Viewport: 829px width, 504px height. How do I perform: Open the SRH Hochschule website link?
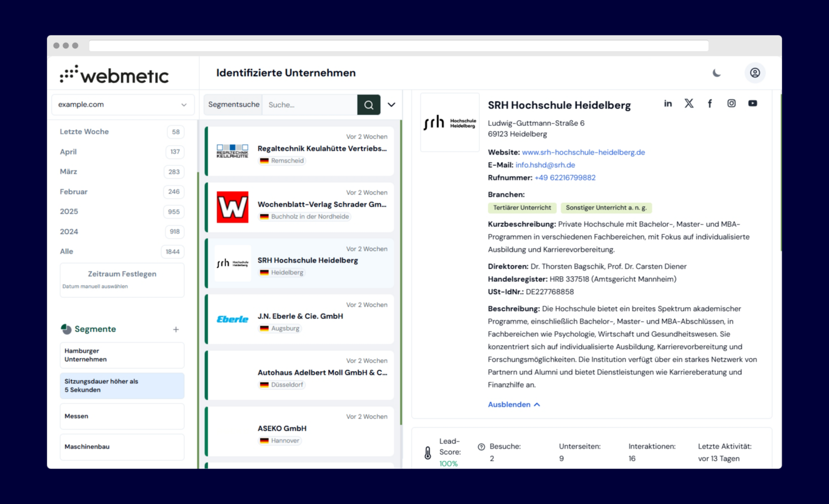583,153
